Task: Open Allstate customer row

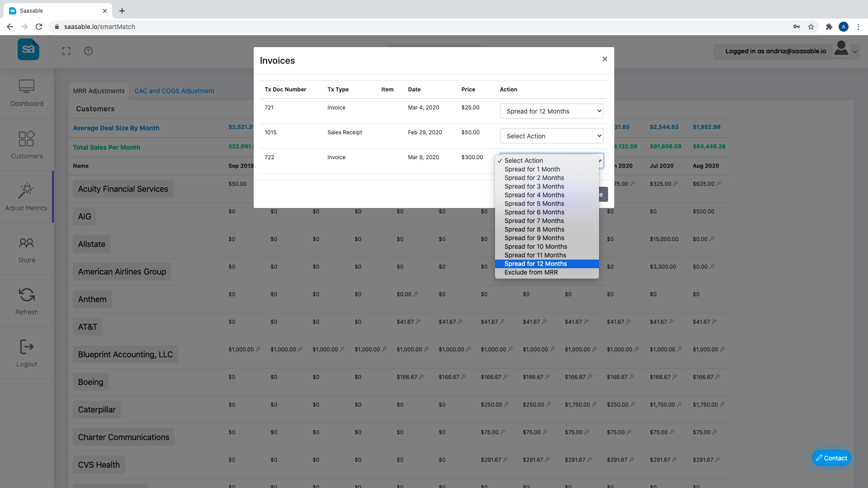Action: point(92,244)
